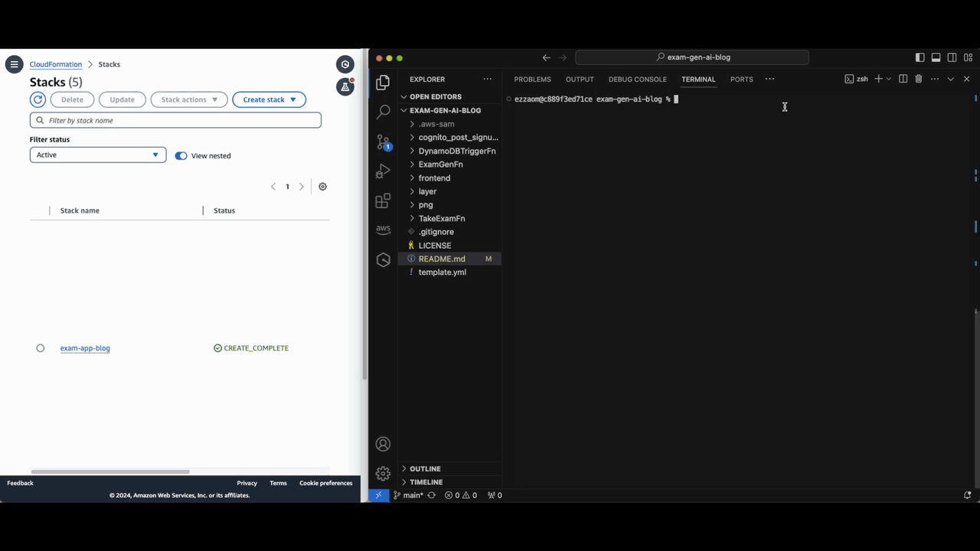Switch to the DEBUG CONSOLE tab

coord(638,79)
